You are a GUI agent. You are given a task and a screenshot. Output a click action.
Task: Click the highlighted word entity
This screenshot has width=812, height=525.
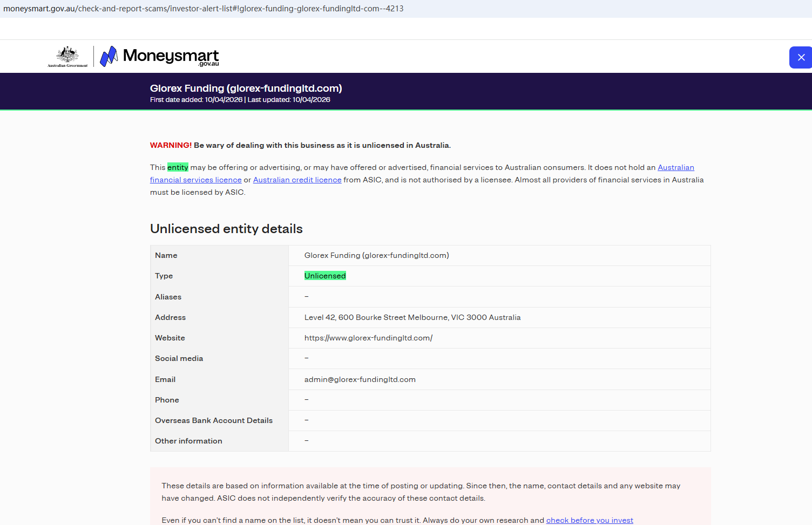coord(178,167)
